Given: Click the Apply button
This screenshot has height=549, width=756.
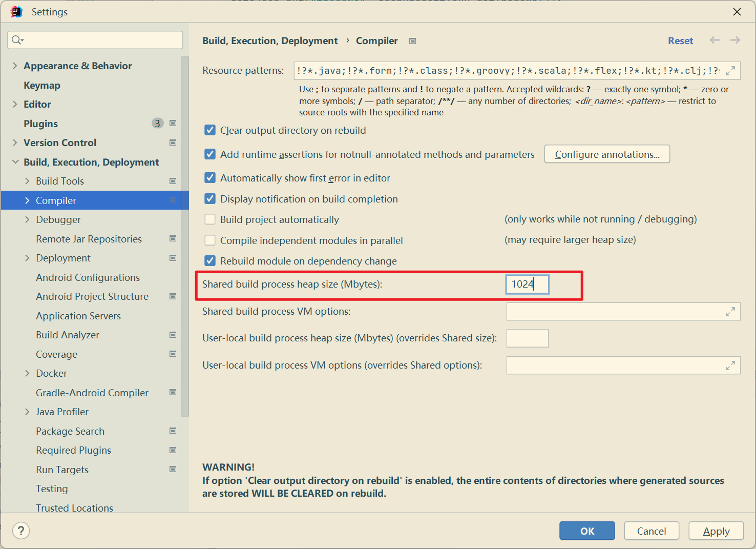Looking at the screenshot, I should [716, 531].
